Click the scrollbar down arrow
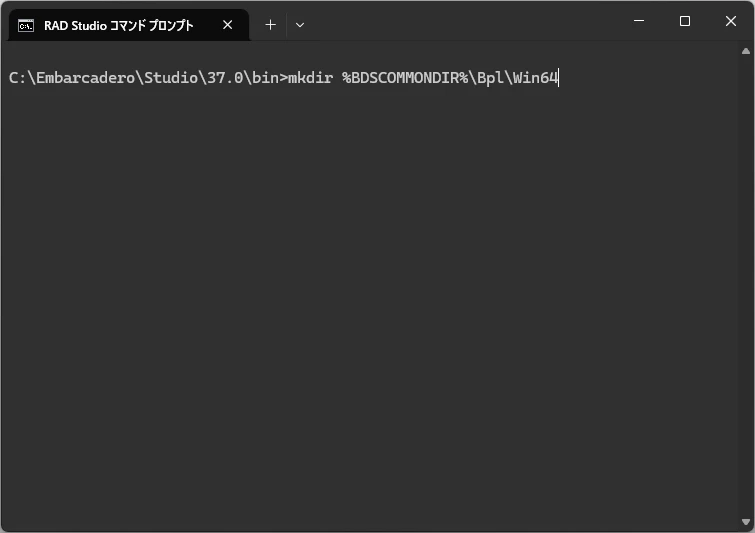755x533 pixels. coord(746,522)
